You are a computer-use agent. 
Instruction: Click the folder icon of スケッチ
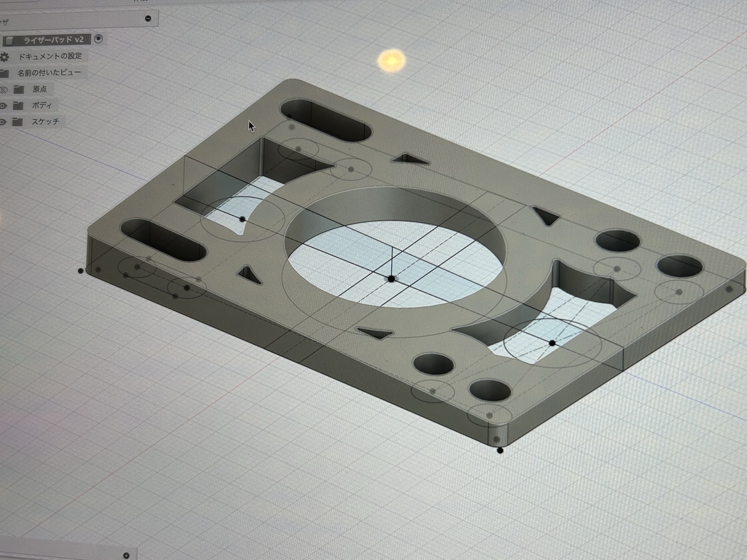[17, 122]
